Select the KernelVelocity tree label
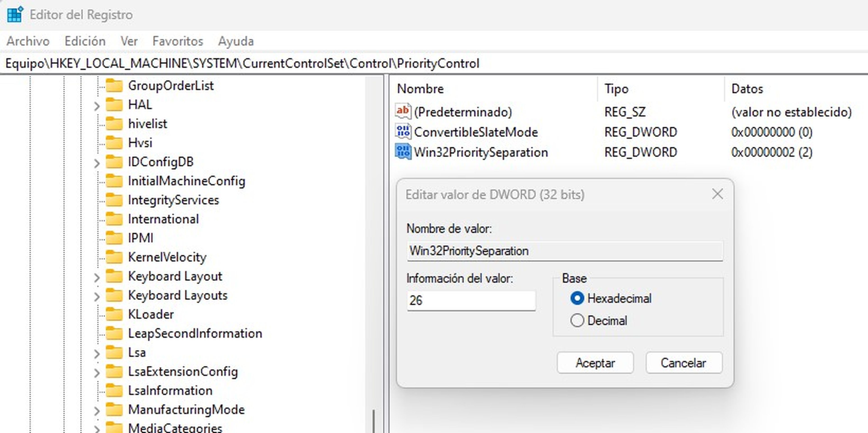 (x=167, y=258)
